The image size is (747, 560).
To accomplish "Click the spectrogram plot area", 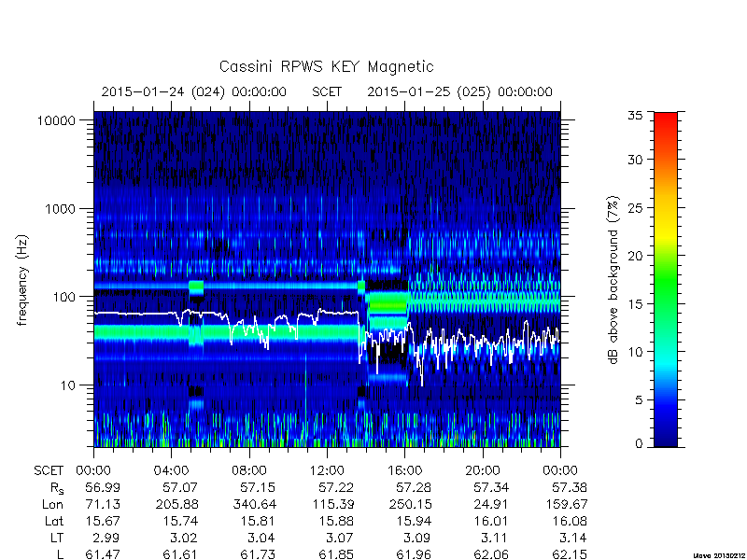I will point(327,279).
